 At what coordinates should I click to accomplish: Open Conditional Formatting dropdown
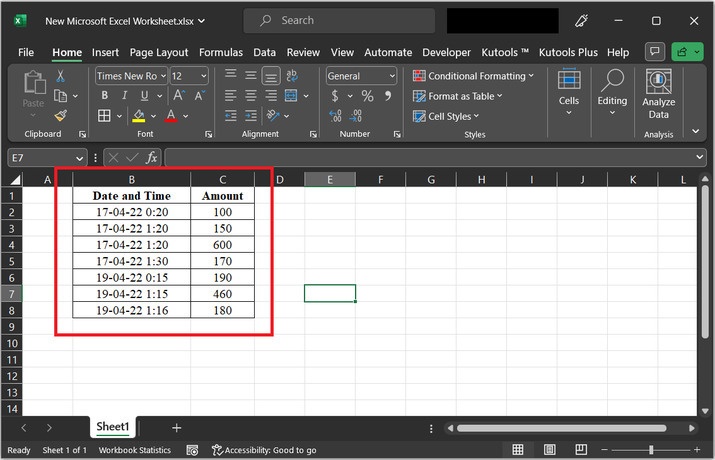pos(474,76)
